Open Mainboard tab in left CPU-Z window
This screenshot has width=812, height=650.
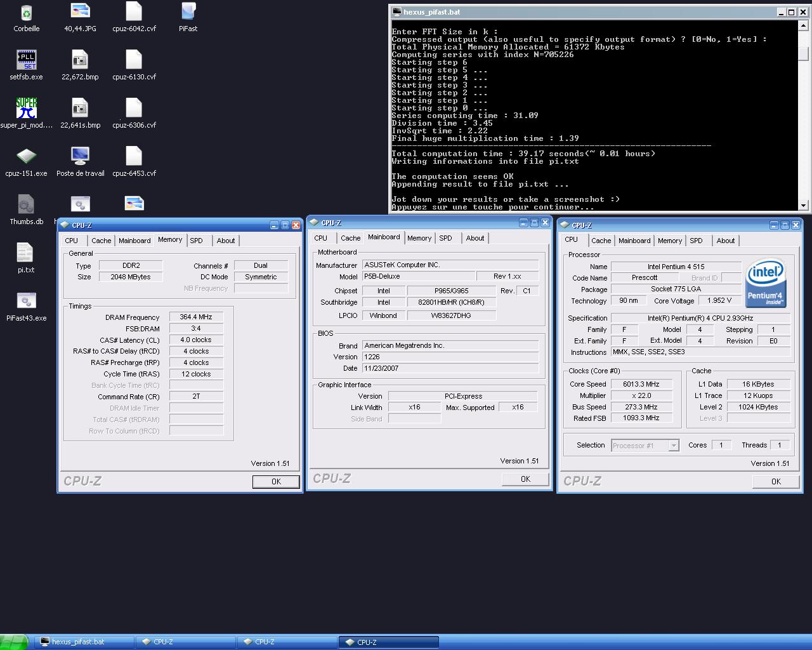coord(134,241)
